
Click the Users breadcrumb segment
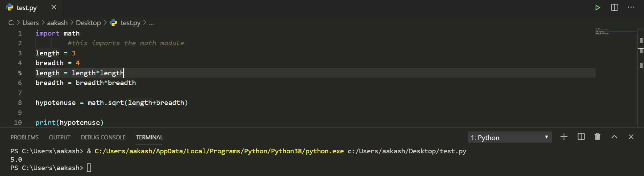pos(31,23)
